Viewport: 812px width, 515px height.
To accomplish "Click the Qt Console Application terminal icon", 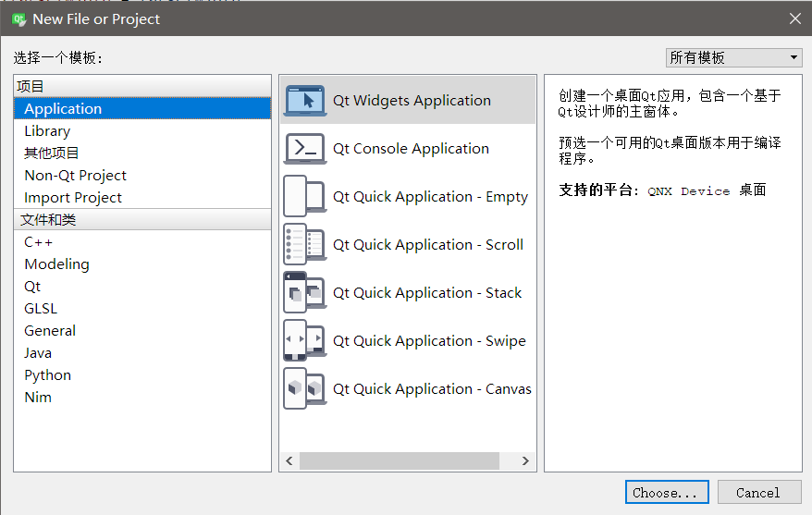I will coord(305,149).
